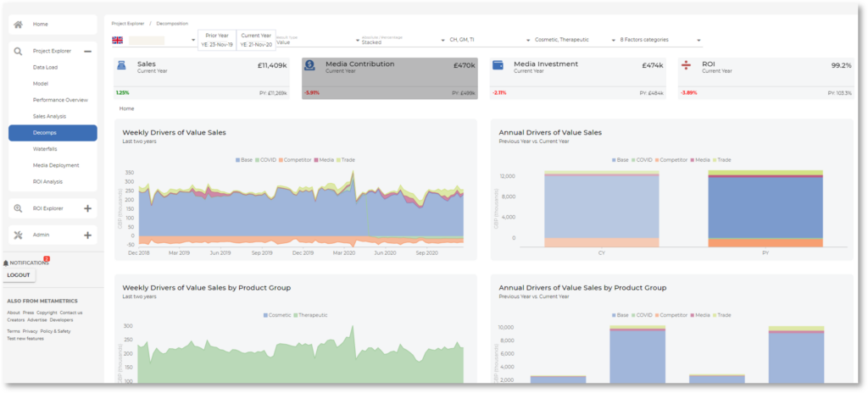Select the ROI KPI card
Viewport: 868px width, 393px height.
tap(766, 79)
